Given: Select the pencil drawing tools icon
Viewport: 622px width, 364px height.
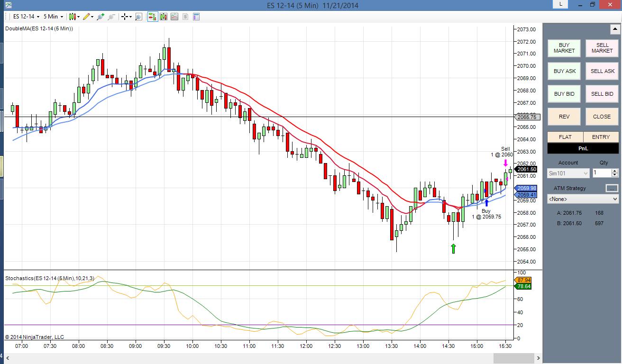Looking at the screenshot, I should pyautogui.click(x=86, y=17).
